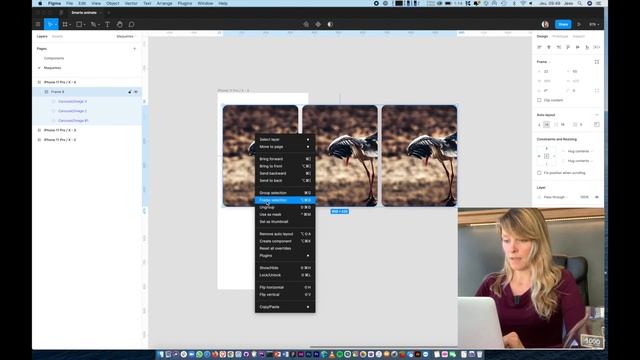This screenshot has height=360, width=640.
Task: Click the Align bottom icon
Action: [x=587, y=47]
